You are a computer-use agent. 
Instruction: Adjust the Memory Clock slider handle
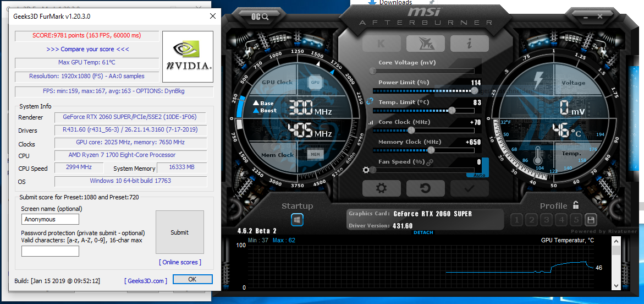point(431,150)
